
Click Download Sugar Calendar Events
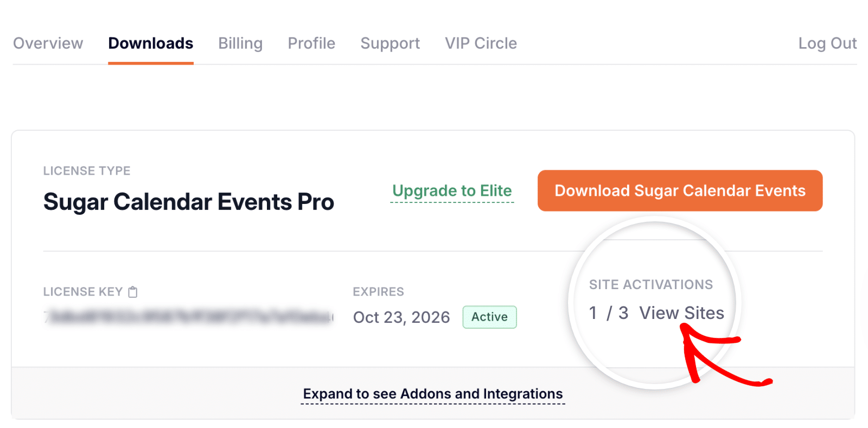tap(679, 190)
